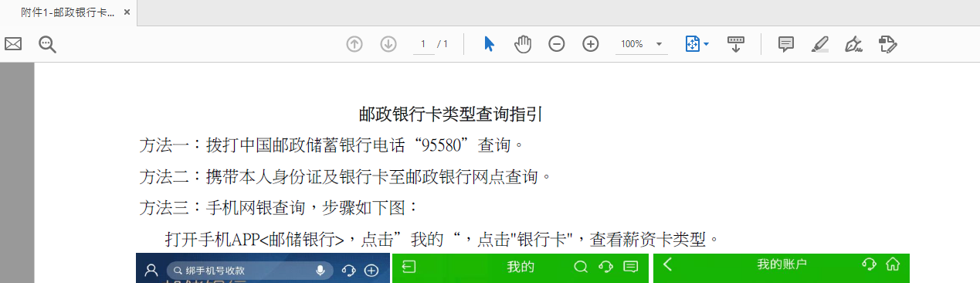Go to next page arrow
This screenshot has height=283, width=980.
pos(388,44)
